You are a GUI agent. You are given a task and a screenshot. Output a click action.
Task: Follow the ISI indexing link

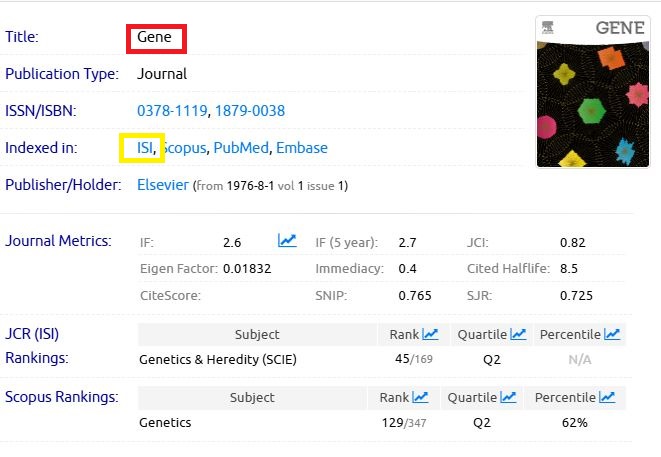pyautogui.click(x=145, y=148)
